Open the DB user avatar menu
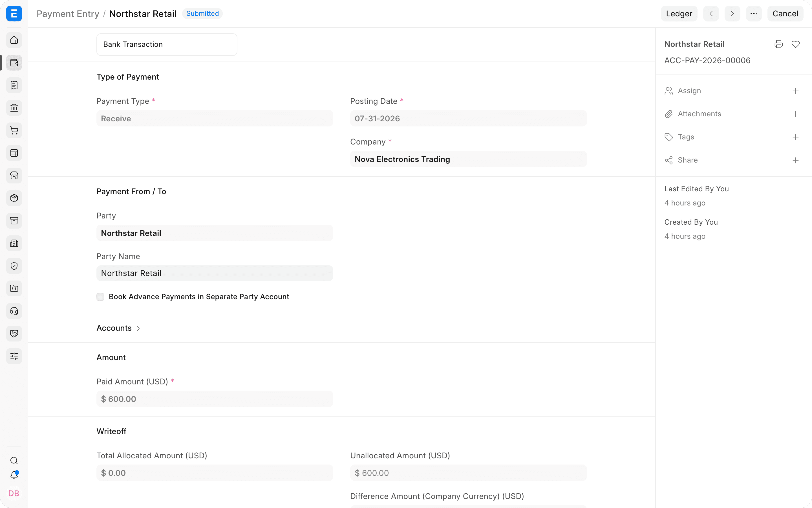 [x=14, y=493]
